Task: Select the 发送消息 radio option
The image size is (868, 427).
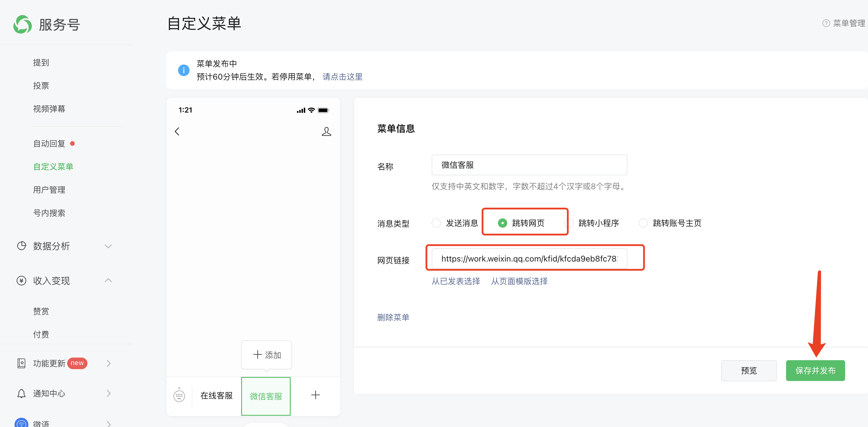Action: [x=436, y=223]
